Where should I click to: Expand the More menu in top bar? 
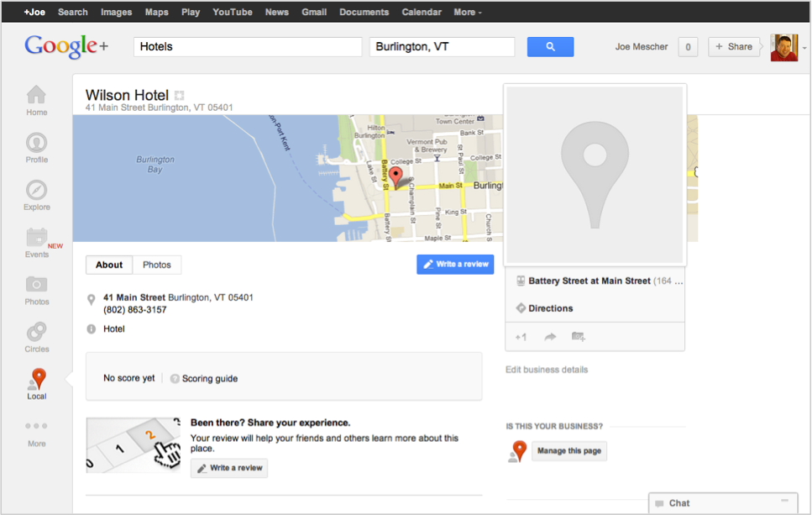(x=468, y=12)
